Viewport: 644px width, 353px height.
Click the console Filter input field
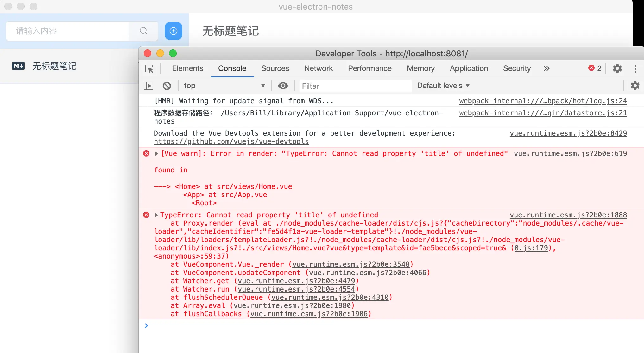pyautogui.click(x=355, y=86)
